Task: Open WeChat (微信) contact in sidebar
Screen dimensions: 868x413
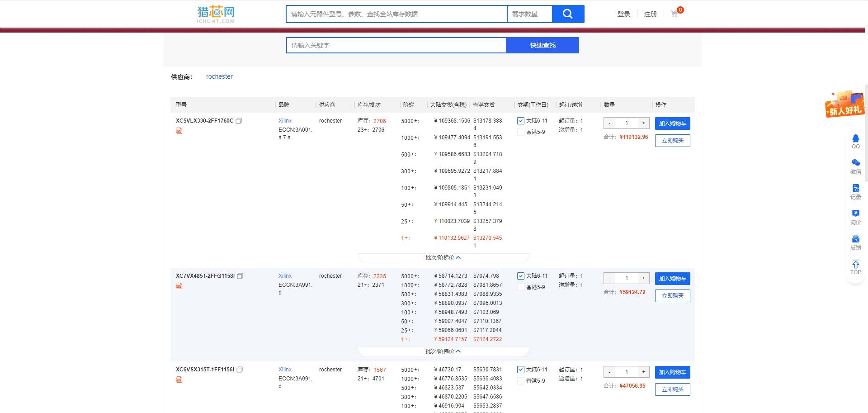Action: pos(856,166)
